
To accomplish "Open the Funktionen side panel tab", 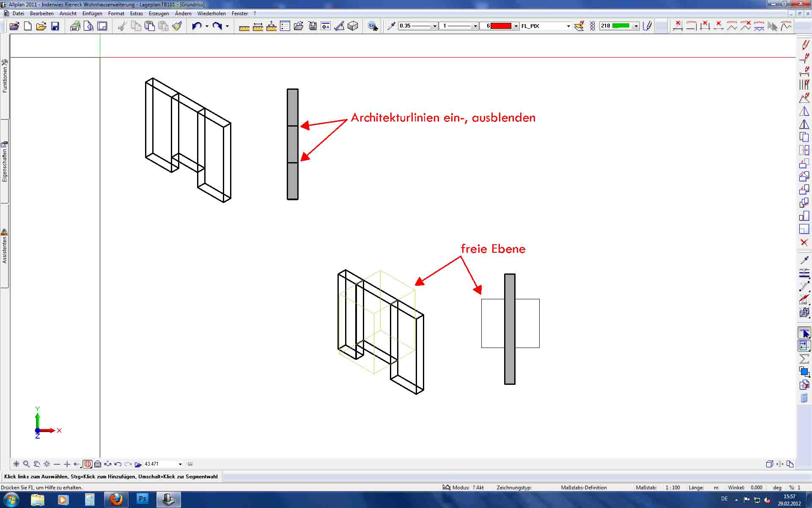I will point(5,76).
